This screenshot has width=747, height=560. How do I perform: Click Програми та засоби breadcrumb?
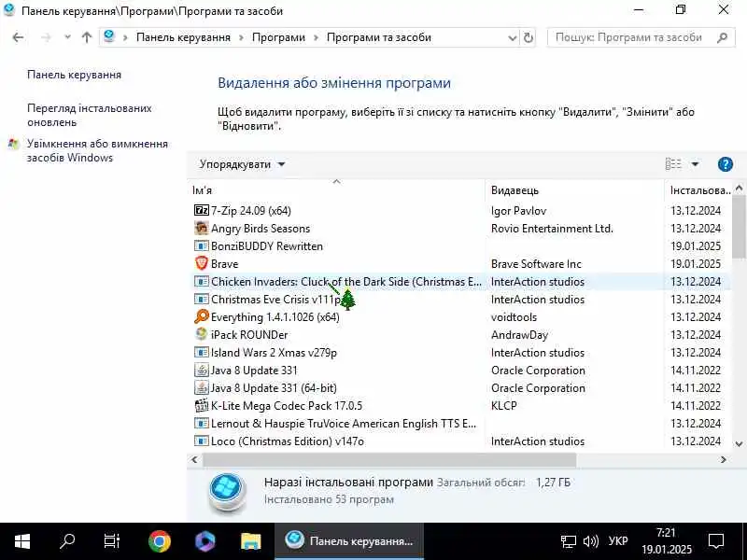tap(379, 37)
